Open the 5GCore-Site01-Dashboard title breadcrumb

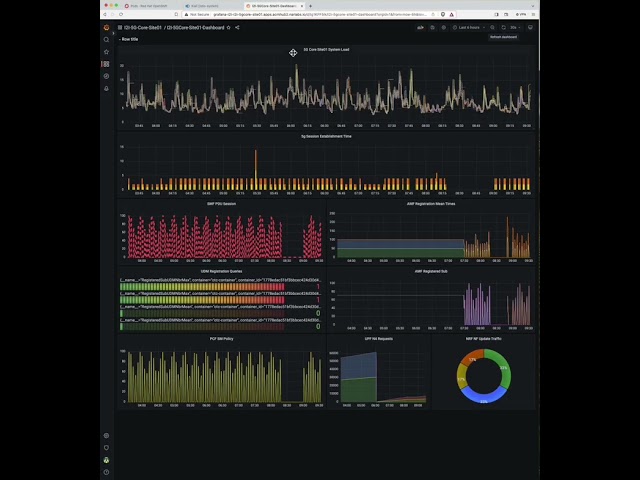click(196, 28)
